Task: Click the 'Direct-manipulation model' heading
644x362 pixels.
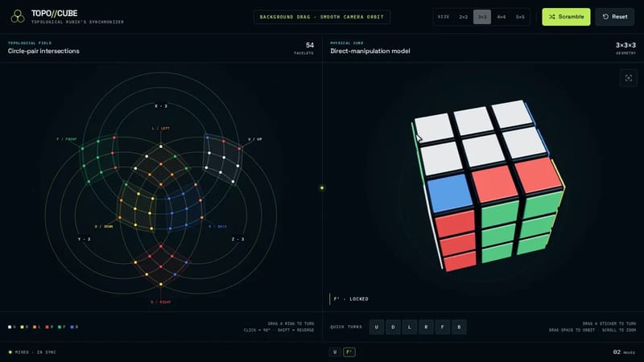Action: [x=370, y=51]
